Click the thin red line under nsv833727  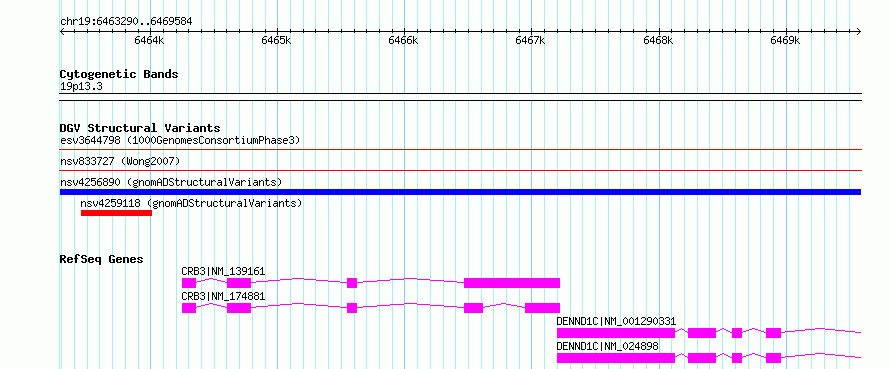[460, 170]
